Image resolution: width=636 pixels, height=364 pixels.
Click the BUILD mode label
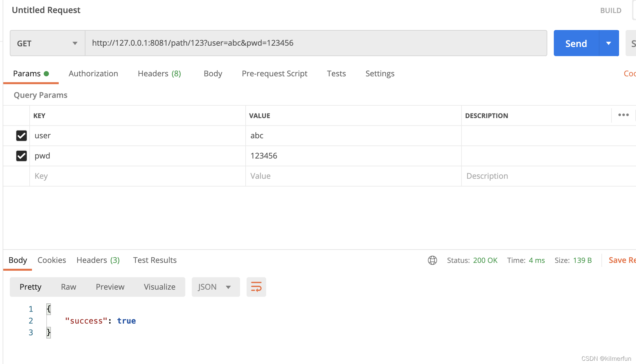click(611, 10)
